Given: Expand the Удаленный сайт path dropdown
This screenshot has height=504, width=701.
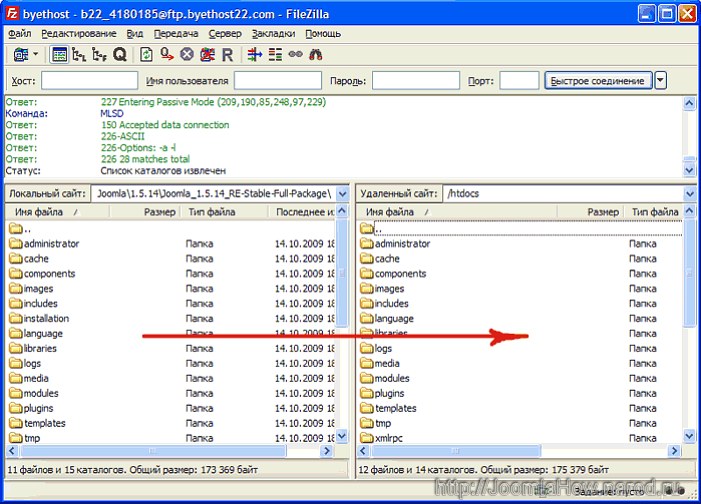Looking at the screenshot, I should [690, 194].
